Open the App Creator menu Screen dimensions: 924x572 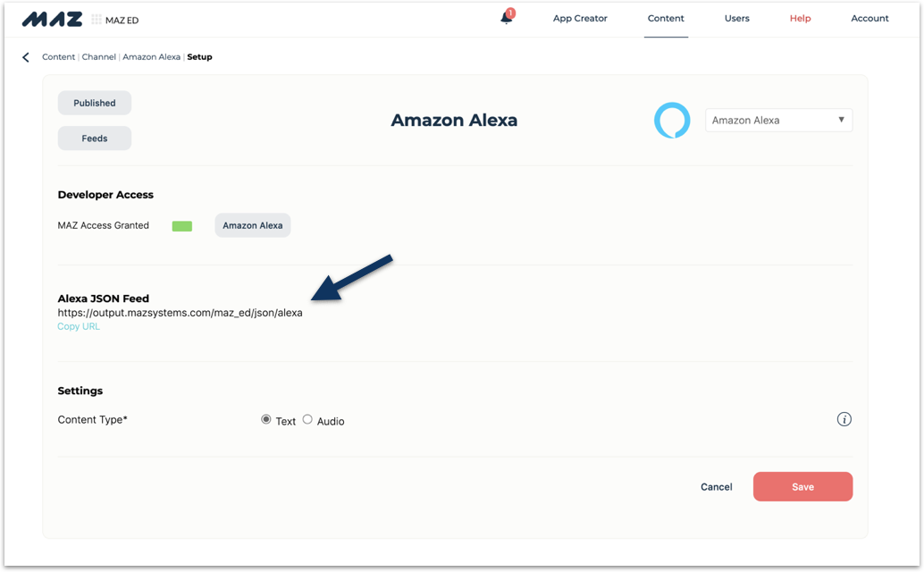click(580, 18)
